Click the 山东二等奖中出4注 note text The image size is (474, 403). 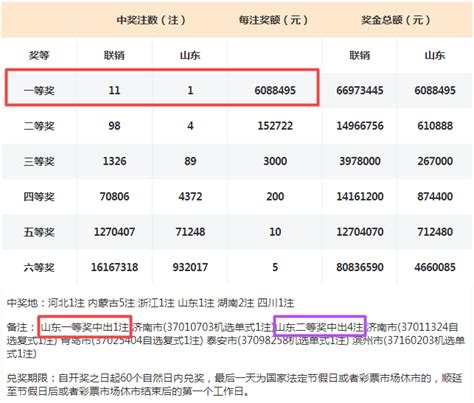(320, 327)
